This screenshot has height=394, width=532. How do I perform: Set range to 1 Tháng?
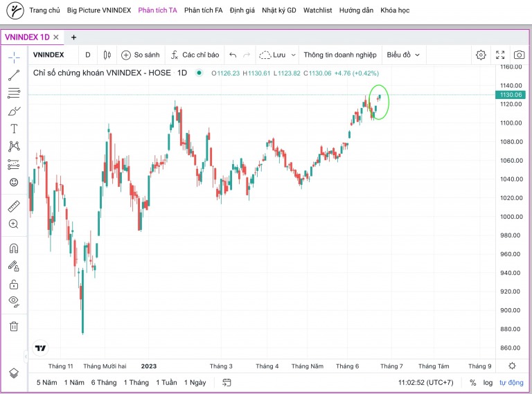136,382
